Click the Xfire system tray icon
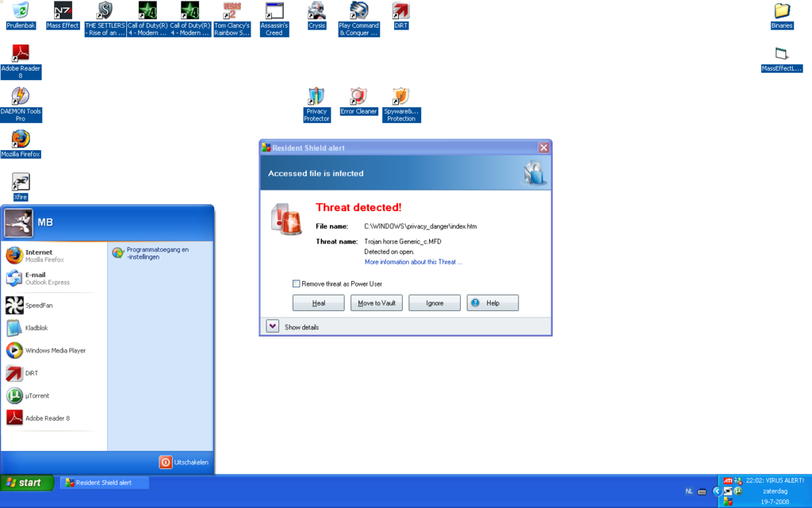This screenshot has height=508, width=812. pyautogui.click(x=728, y=491)
